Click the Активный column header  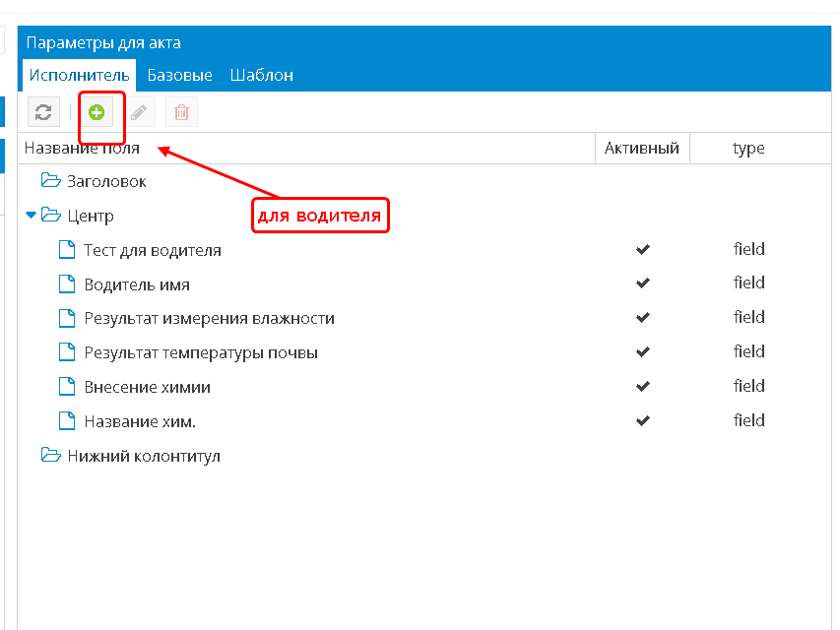point(641,149)
